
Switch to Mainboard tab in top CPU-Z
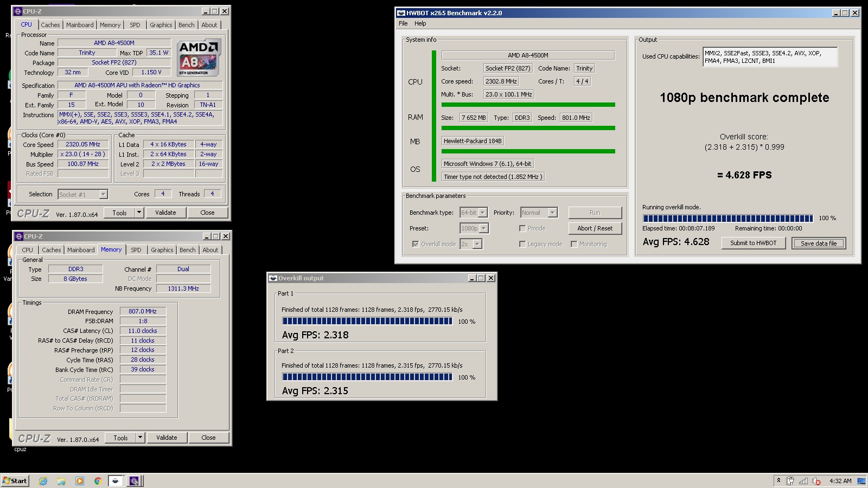[x=80, y=25]
